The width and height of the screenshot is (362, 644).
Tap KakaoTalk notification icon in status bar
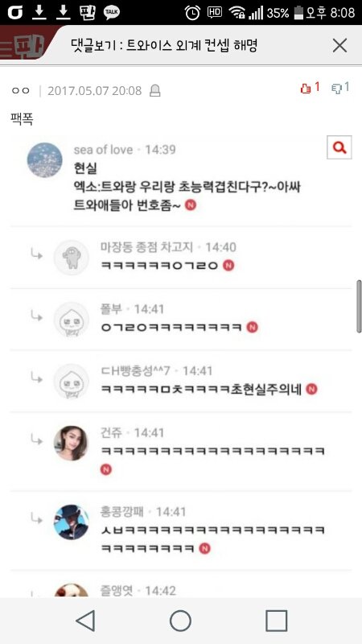pyautogui.click(x=112, y=13)
